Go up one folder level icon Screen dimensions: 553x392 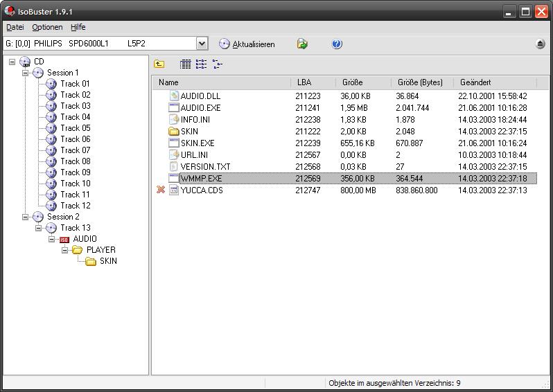point(159,64)
